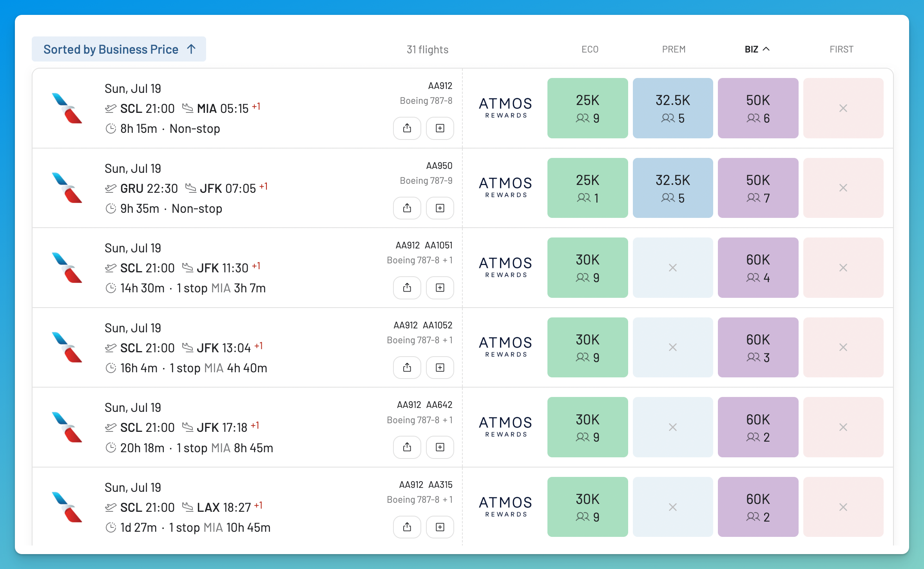This screenshot has width=924, height=569.
Task: Click the plus icon for the AA912 AA1052 flight
Action: click(440, 368)
